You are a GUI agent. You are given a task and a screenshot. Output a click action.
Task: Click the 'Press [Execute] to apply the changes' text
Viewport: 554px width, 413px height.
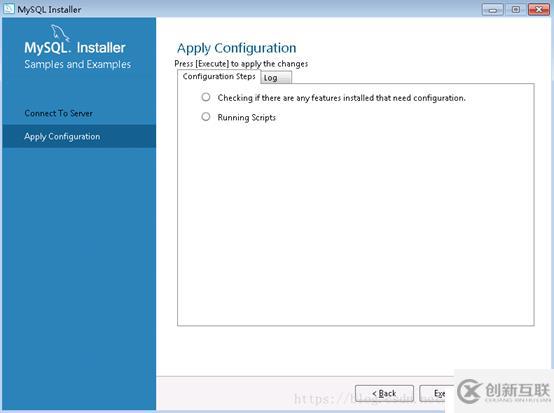tap(241, 64)
